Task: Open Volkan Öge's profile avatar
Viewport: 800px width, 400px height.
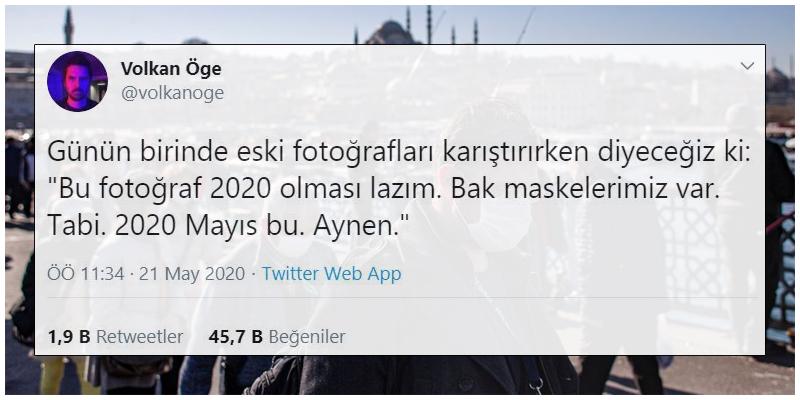Action: (77, 81)
